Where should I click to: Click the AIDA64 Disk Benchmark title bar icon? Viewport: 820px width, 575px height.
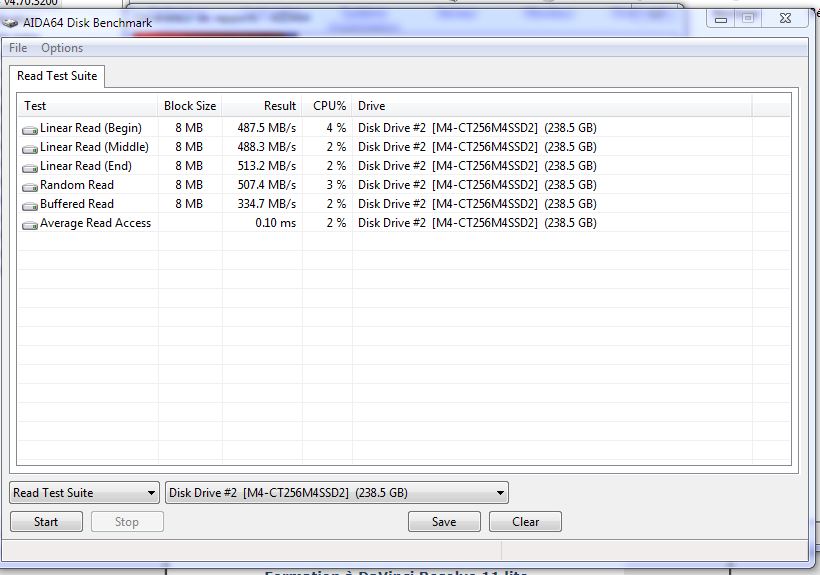point(10,22)
